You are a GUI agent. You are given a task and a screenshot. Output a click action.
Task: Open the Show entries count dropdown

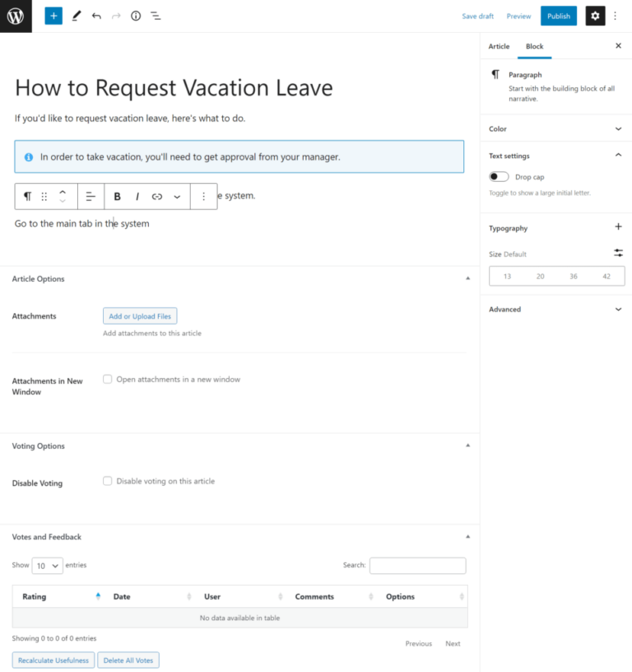coord(47,566)
